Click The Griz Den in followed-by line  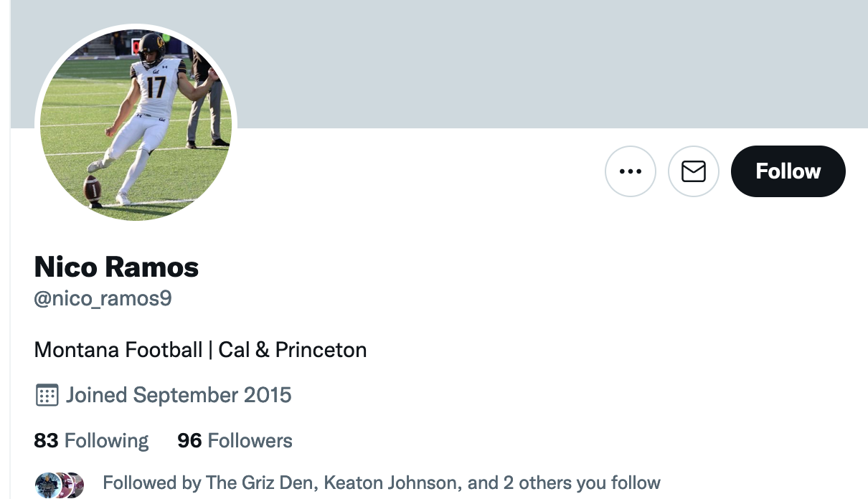(x=258, y=483)
